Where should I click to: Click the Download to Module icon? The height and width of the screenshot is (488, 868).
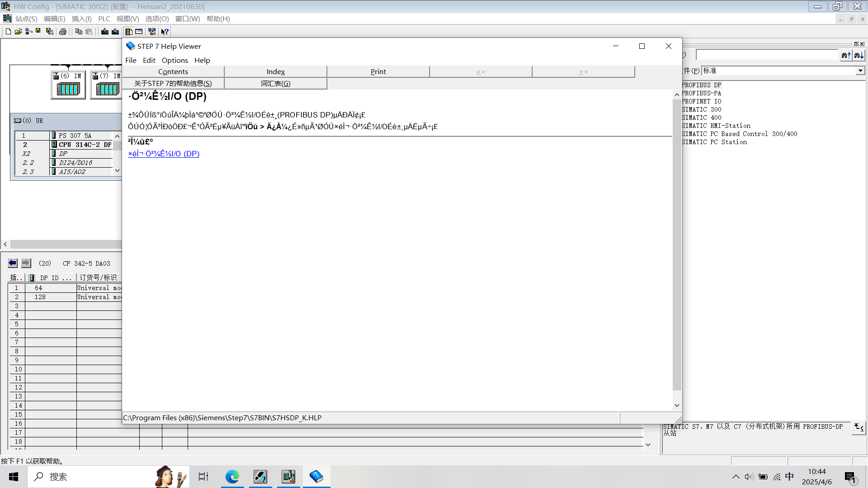click(105, 32)
